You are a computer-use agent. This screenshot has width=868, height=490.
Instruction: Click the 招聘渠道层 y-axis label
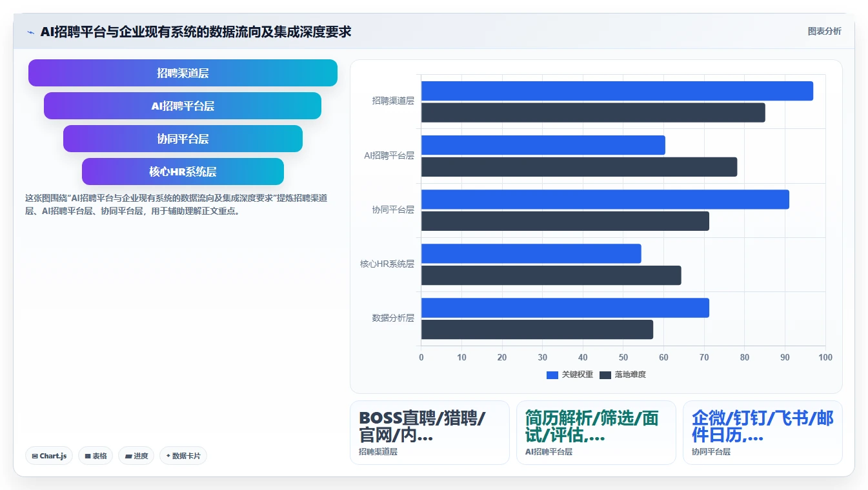click(393, 101)
